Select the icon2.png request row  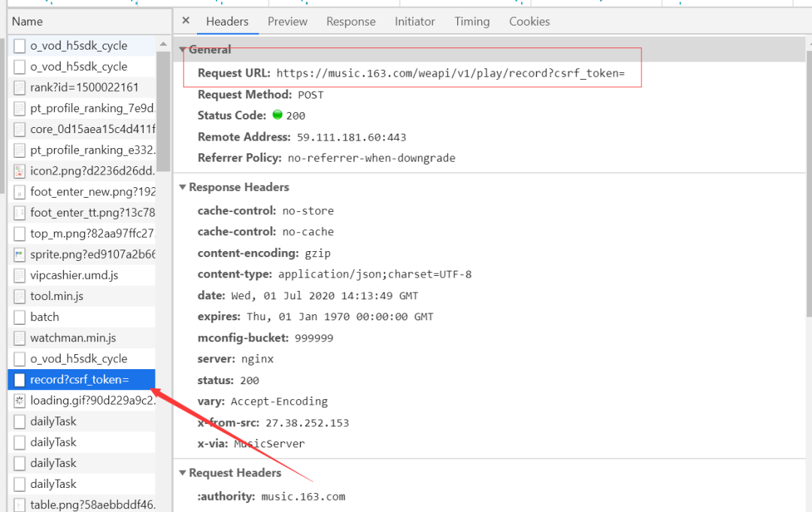[x=82, y=171]
